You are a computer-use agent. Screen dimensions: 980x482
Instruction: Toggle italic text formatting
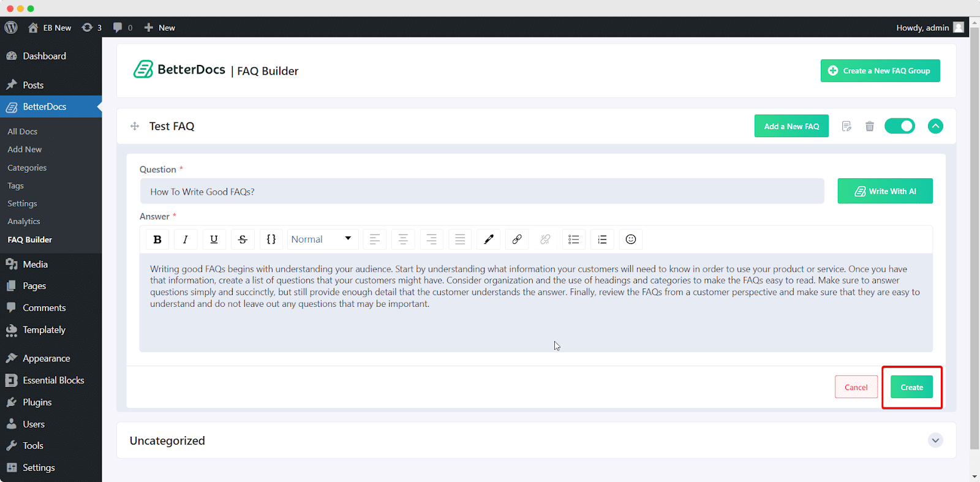pyautogui.click(x=186, y=239)
